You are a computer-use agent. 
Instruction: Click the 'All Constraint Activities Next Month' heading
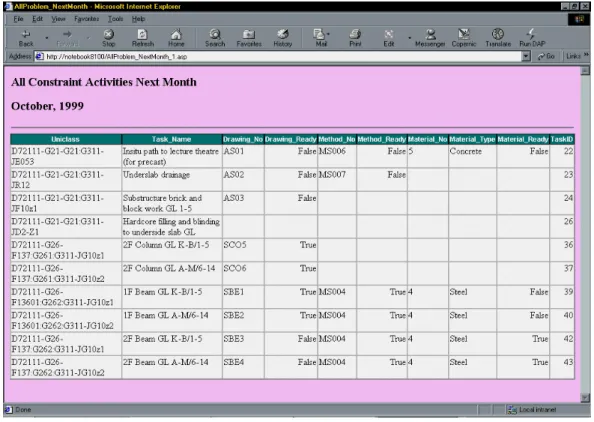[104, 82]
